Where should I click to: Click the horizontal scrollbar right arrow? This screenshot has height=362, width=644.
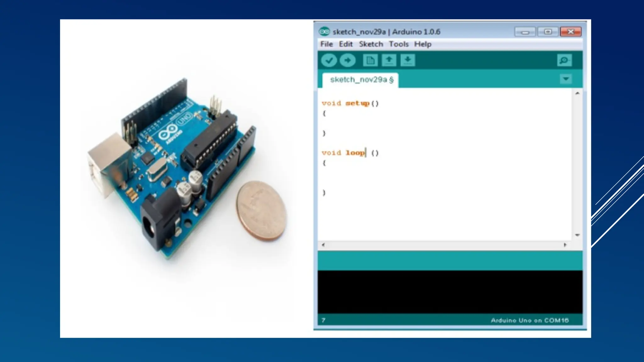click(x=565, y=245)
